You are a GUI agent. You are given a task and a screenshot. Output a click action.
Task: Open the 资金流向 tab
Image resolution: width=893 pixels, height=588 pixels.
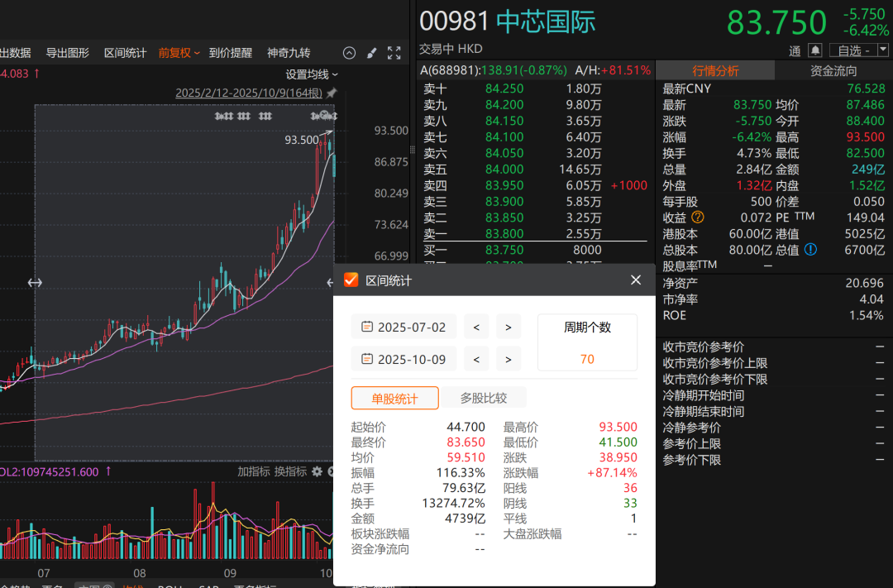point(833,70)
